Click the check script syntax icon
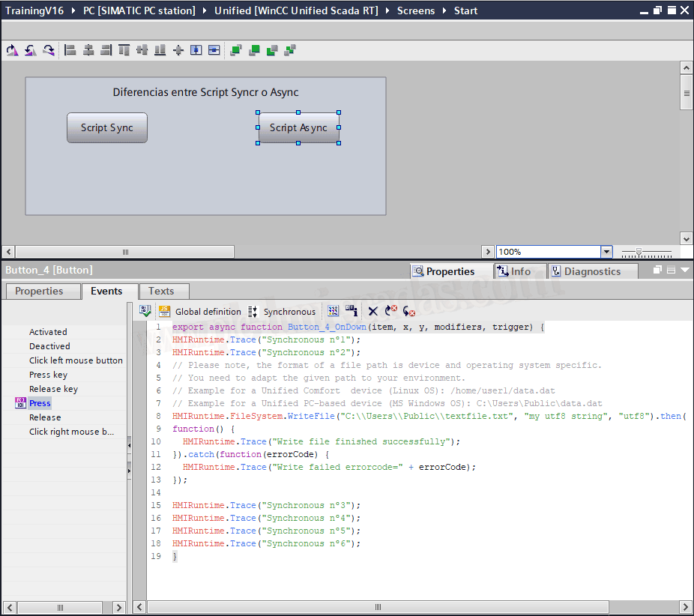The height and width of the screenshot is (616, 694). [x=146, y=311]
